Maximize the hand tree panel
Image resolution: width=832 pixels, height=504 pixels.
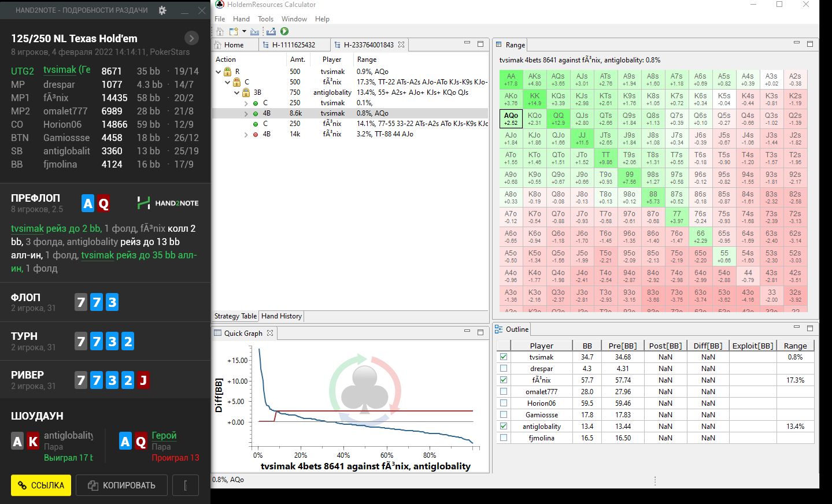tap(480, 43)
